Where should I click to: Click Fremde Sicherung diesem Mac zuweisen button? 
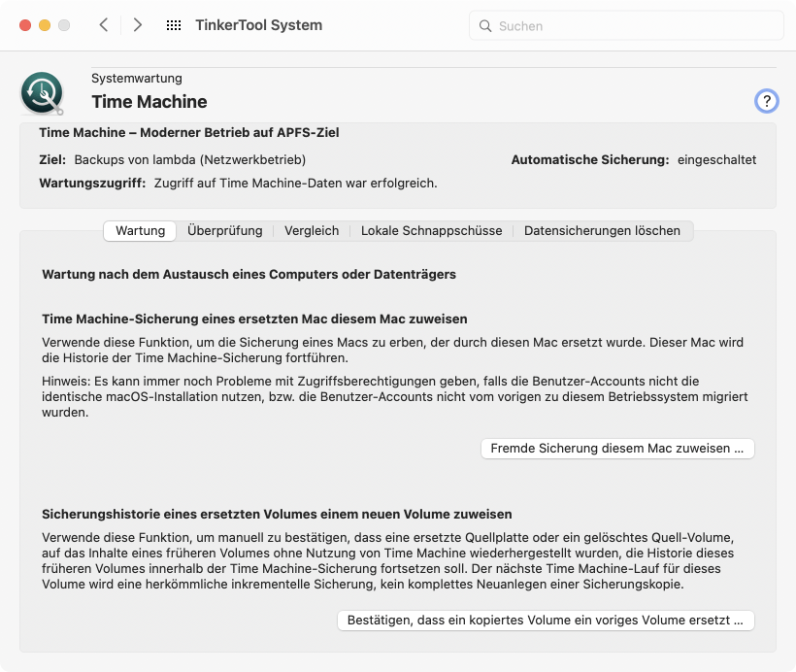(617, 449)
